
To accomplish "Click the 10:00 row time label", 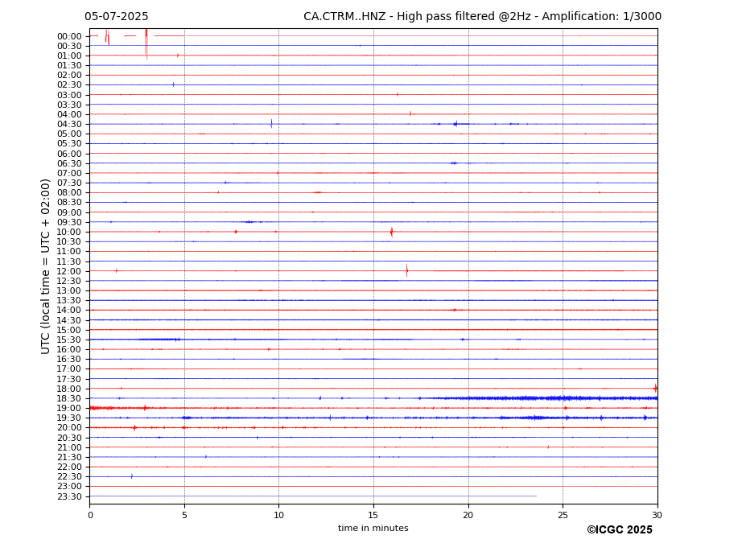I will pos(69,233).
